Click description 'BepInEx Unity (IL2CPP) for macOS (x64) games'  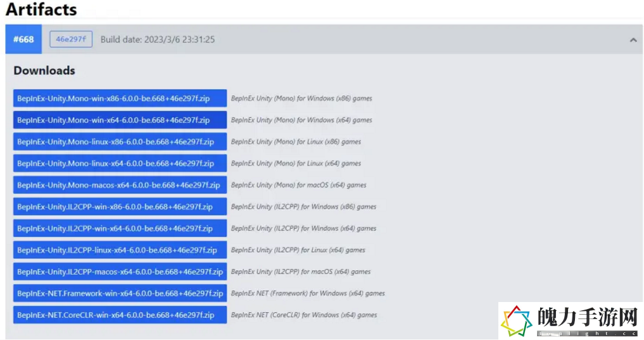pyautogui.click(x=301, y=272)
